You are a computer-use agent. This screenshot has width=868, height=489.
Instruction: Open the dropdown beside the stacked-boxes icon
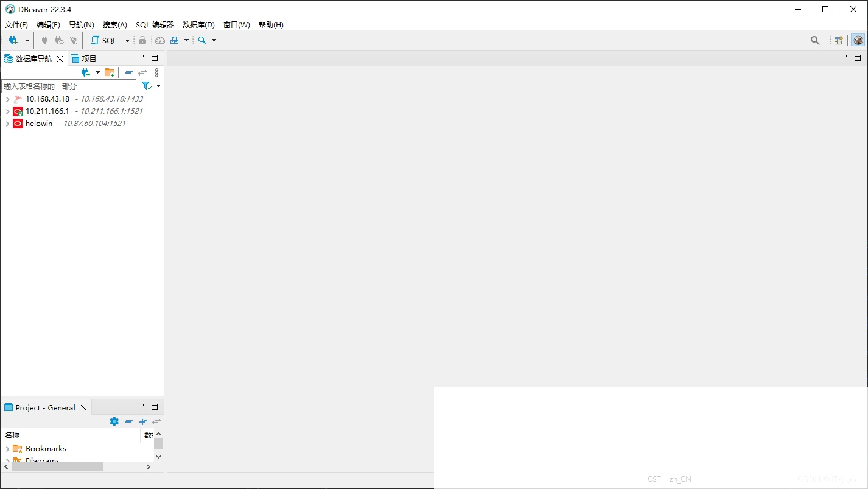click(186, 41)
